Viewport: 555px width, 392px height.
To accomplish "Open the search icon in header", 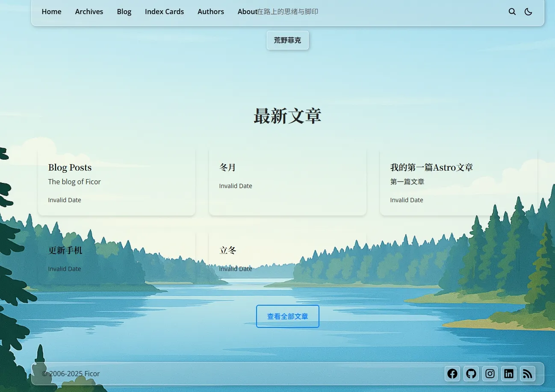I will 512,12.
